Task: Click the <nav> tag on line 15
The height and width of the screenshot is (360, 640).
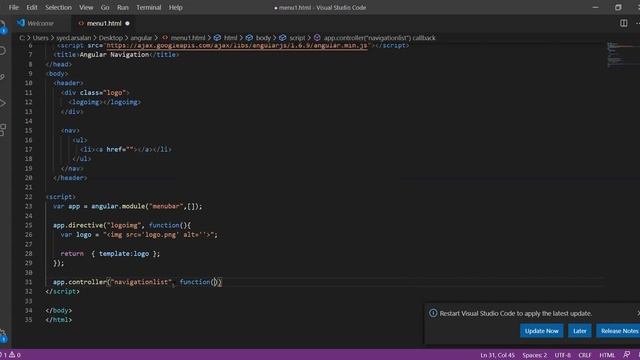Action: pos(70,131)
